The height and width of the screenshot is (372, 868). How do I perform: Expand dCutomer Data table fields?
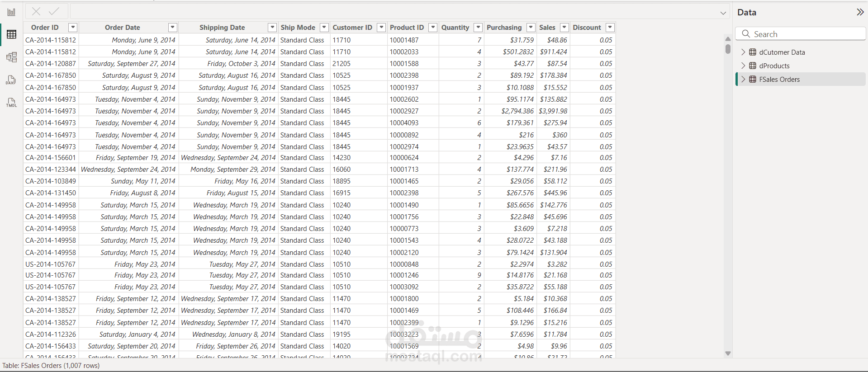[x=743, y=52]
